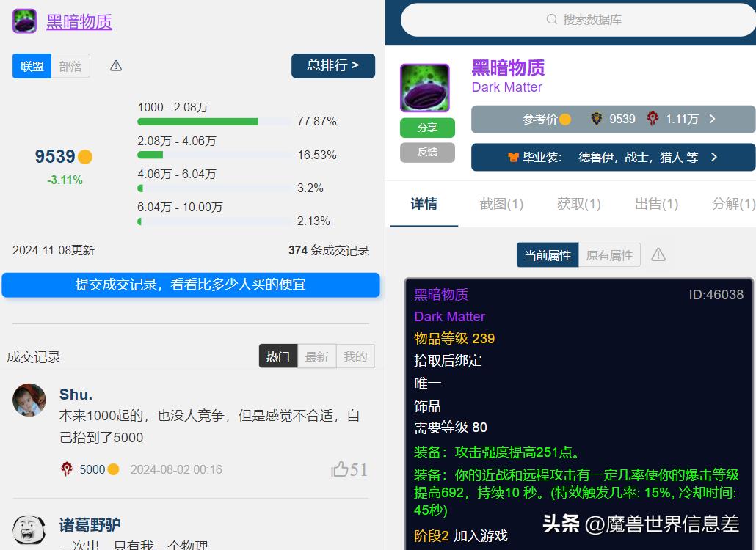Expand the 参考价 reference price bar
The width and height of the screenshot is (756, 550).
click(x=613, y=119)
